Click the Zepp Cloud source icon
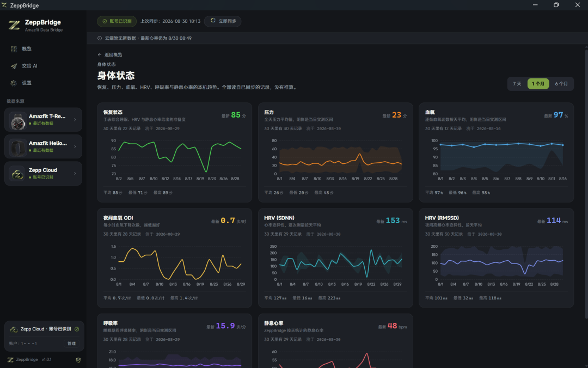Image resolution: width=588 pixels, height=368 pixels. pos(17,174)
